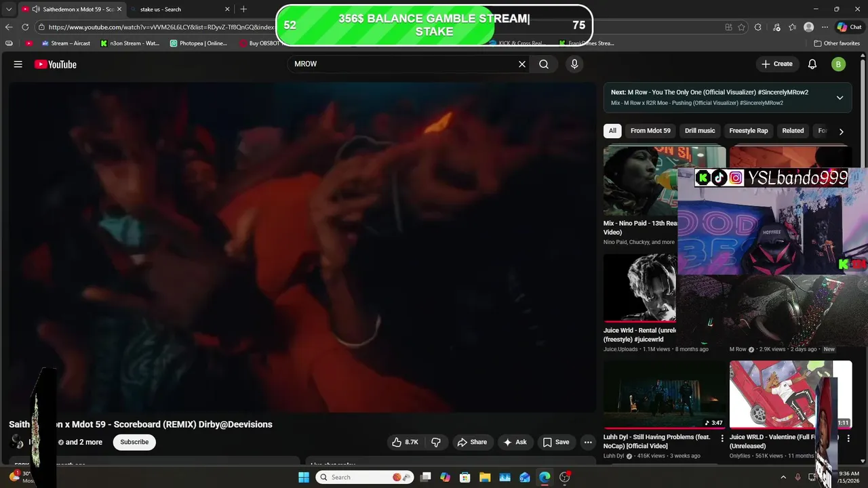Open the M Row channel link
The width and height of the screenshot is (868, 488).
pyautogui.click(x=738, y=349)
